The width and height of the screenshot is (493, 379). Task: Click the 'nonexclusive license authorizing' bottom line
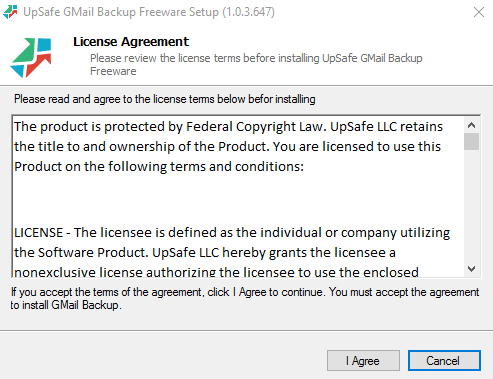pos(216,272)
